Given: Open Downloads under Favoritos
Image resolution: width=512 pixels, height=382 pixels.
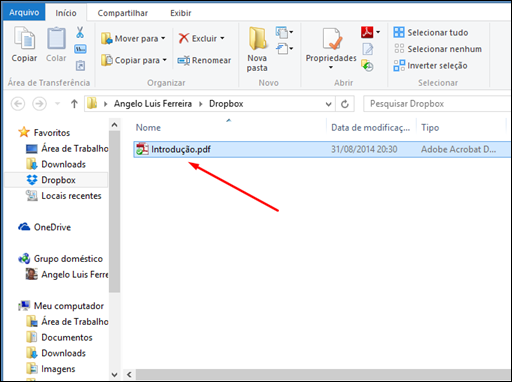Looking at the screenshot, I should click(56, 164).
